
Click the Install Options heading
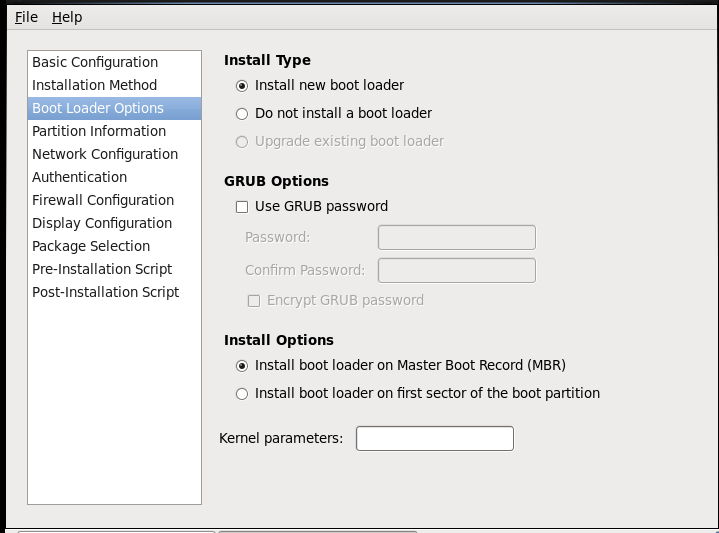(279, 340)
